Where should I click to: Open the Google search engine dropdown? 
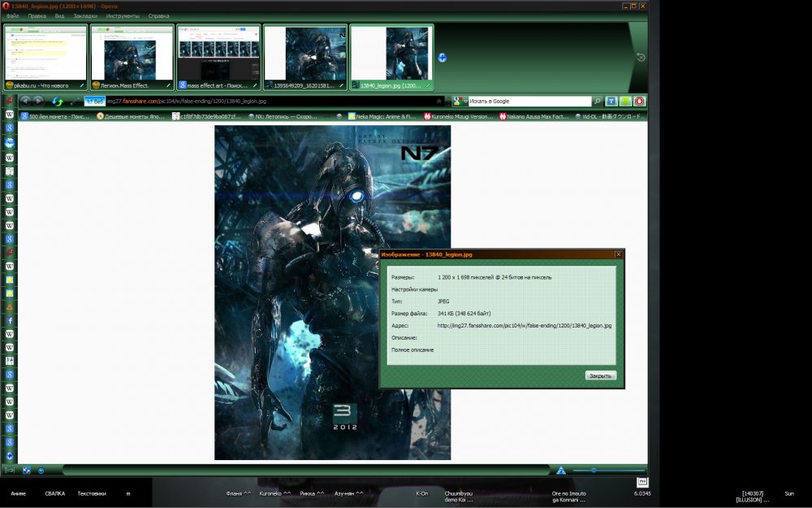click(x=460, y=101)
